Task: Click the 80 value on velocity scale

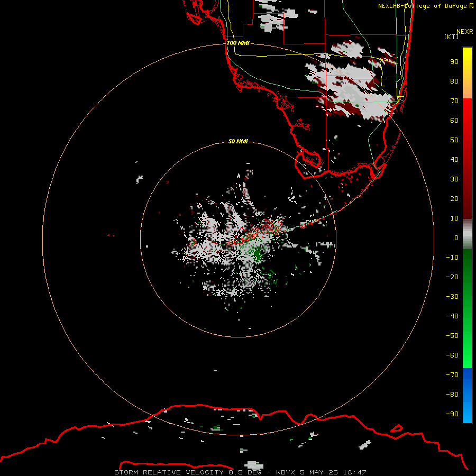Action: coord(454,81)
